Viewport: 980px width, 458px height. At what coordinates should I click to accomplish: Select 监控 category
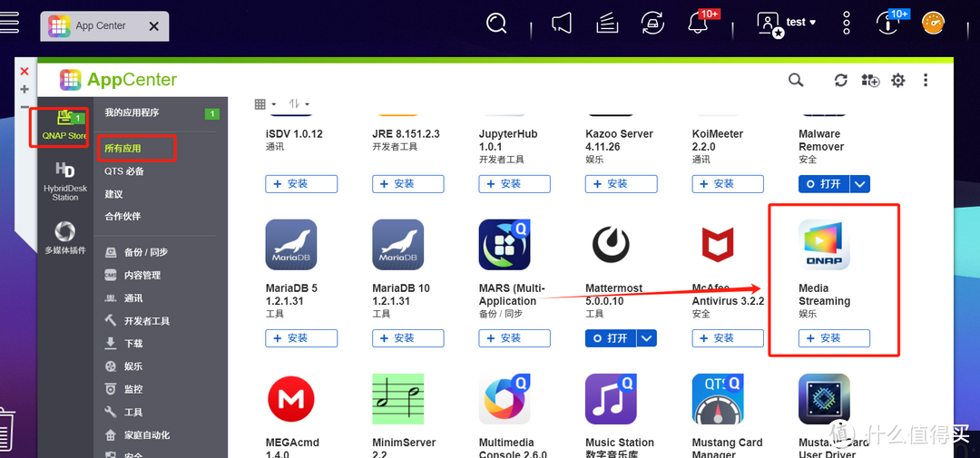123,389
